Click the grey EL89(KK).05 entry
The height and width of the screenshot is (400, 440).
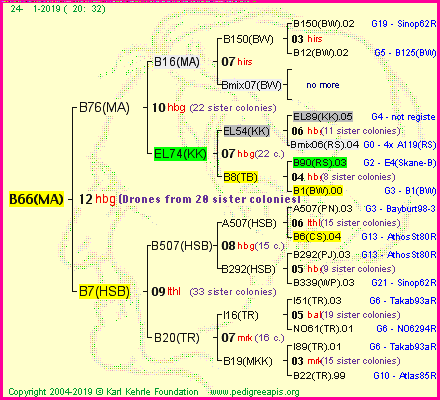[323, 117]
